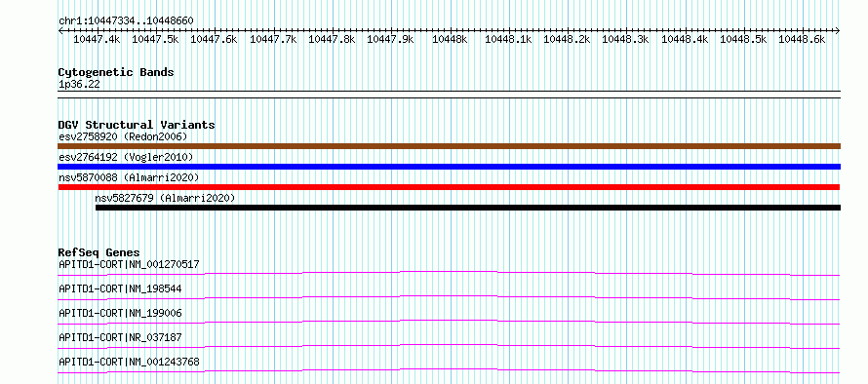Select esv2758920 (Redon2006) label
The width and height of the screenshot is (868, 384).
click(123, 136)
